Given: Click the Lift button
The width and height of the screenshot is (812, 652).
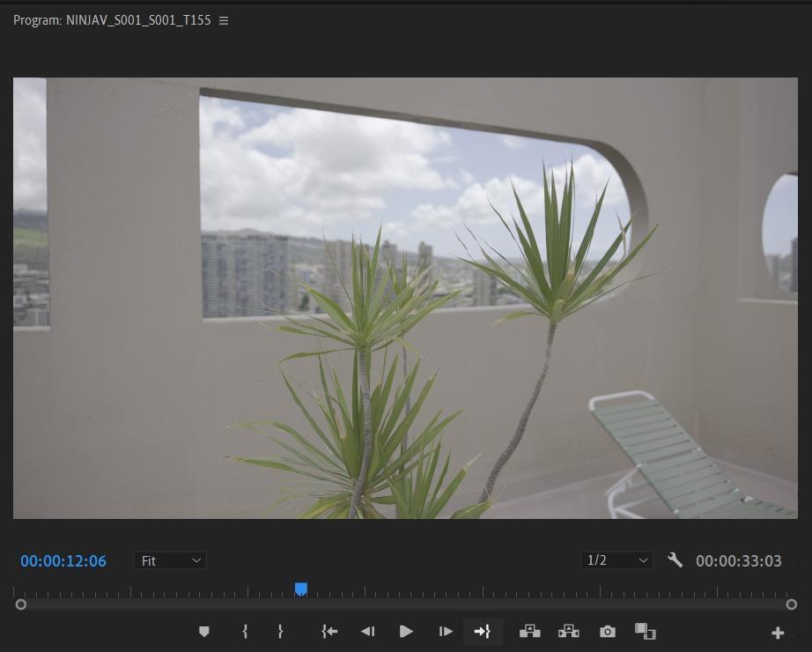Looking at the screenshot, I should click(530, 631).
